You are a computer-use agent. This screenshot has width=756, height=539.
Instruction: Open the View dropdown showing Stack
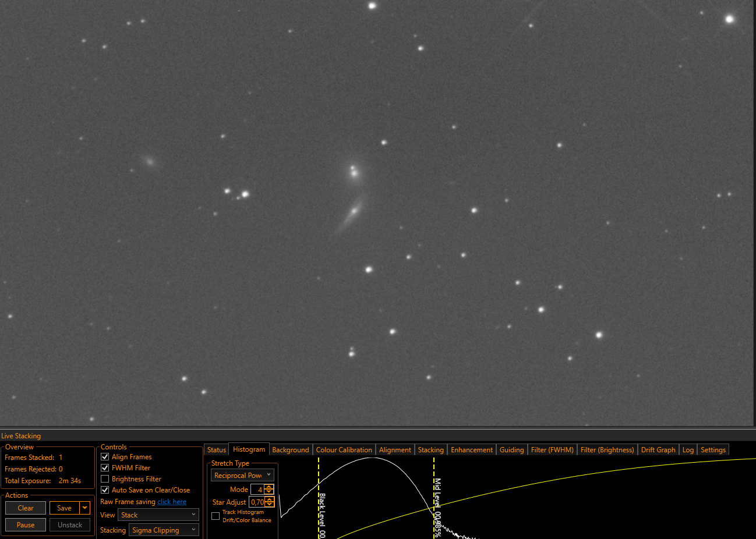(x=158, y=515)
